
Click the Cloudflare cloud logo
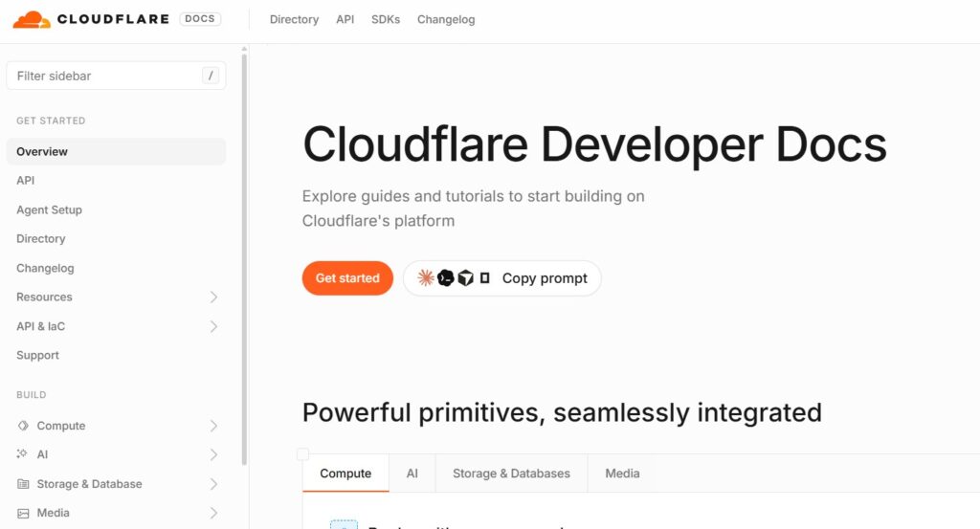coord(32,19)
